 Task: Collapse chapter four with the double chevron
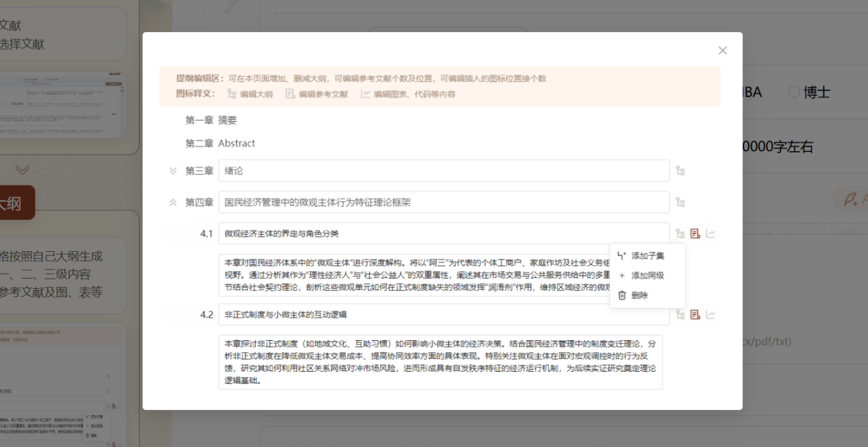[173, 203]
